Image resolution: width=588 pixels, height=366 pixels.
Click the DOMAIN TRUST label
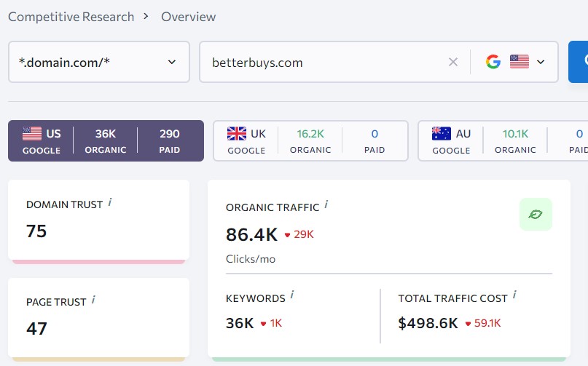click(65, 204)
